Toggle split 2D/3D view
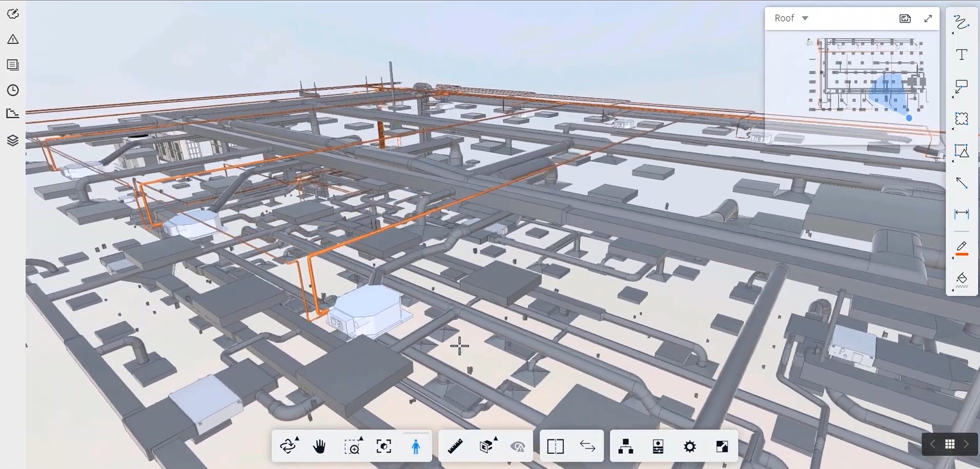 (555, 446)
